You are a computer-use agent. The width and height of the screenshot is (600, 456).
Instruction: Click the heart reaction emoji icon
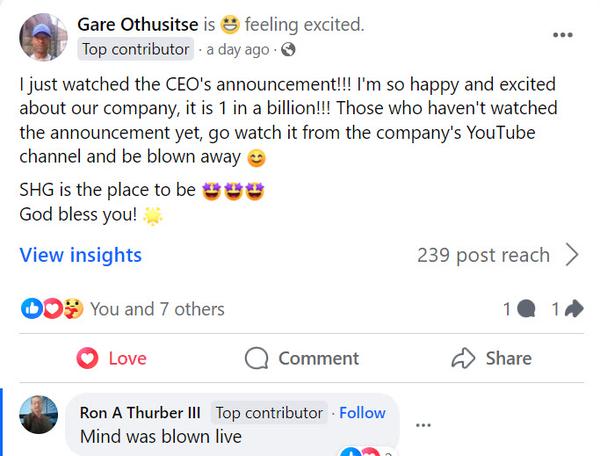[x=51, y=309]
